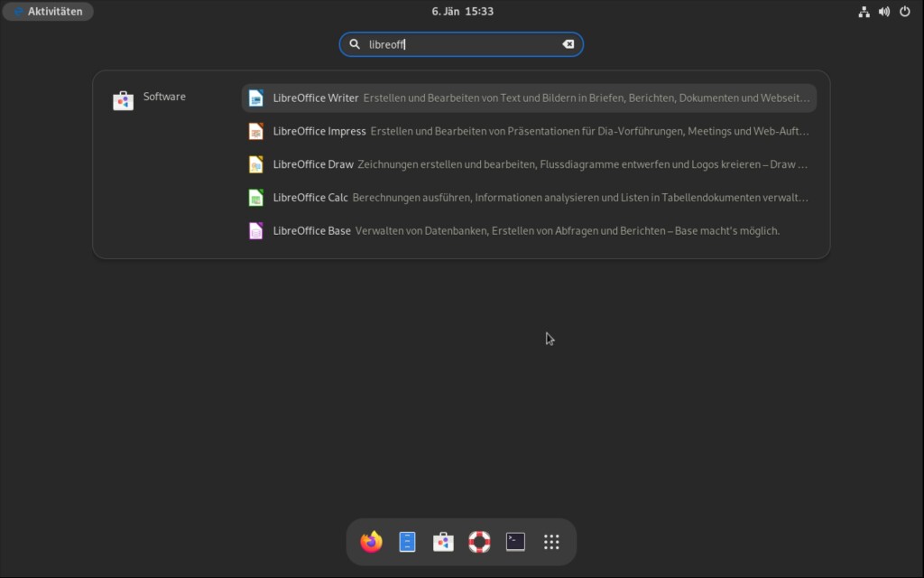
Task: Launch the Terminal from the dock
Action: tap(515, 542)
